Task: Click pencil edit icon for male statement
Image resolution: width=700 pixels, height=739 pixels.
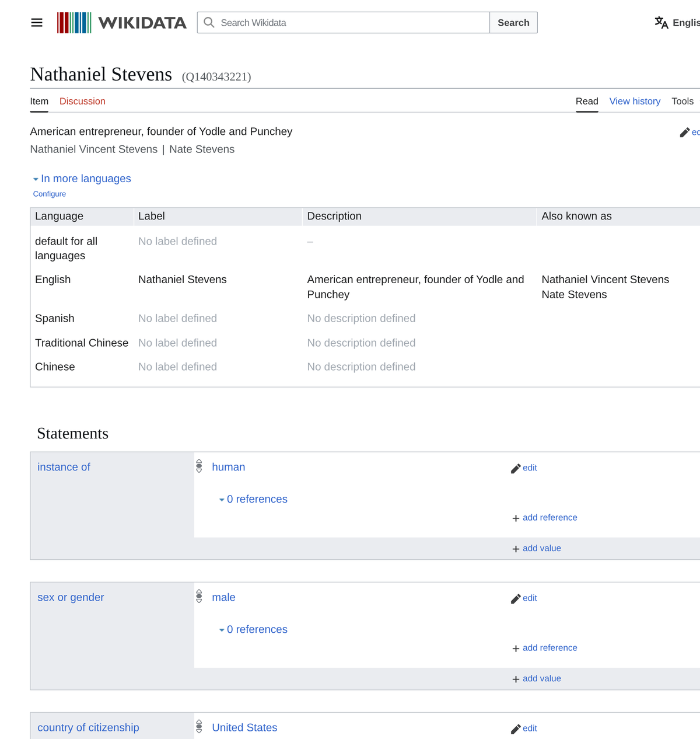Action: [x=516, y=598]
